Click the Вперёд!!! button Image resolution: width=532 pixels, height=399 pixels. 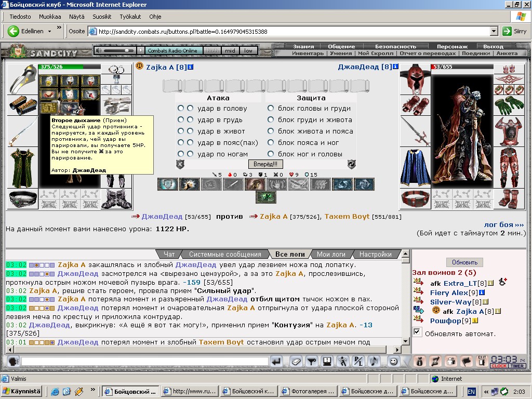tap(265, 164)
